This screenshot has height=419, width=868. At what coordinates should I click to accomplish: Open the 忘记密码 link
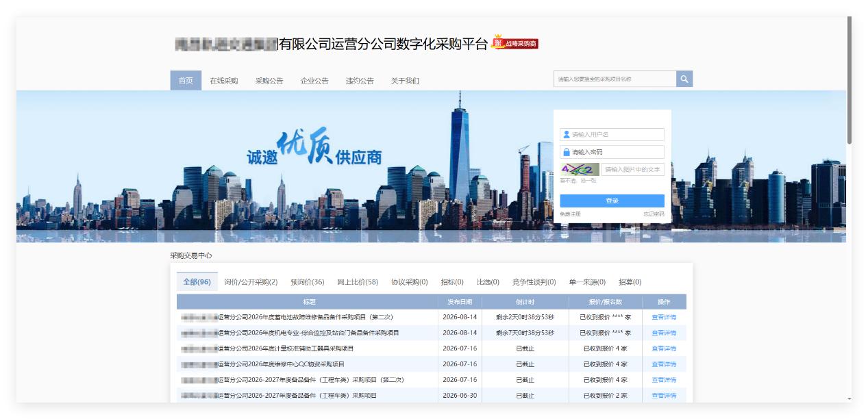point(654,214)
